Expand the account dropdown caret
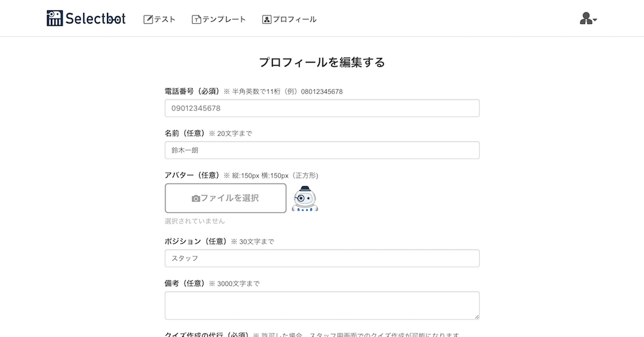644x337 pixels. pos(595,20)
